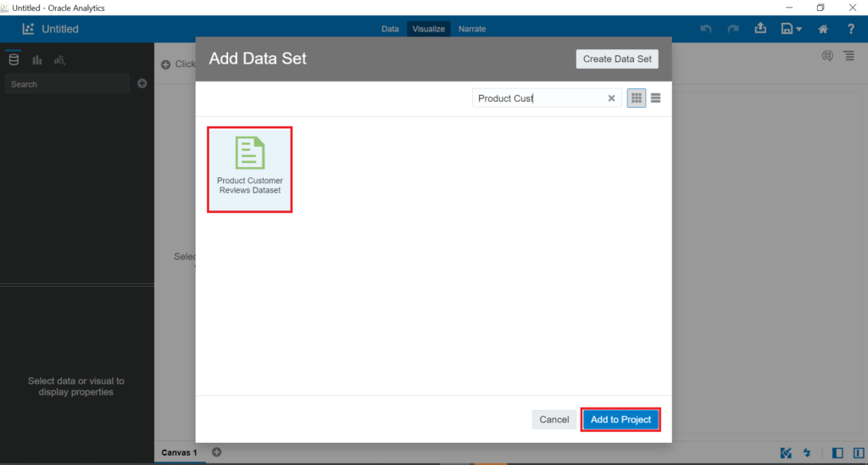Click Add to Project button
Screen dimensions: 868x465
pyautogui.click(x=620, y=419)
